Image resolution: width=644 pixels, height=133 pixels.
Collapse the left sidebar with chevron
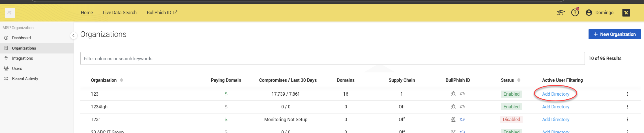click(x=73, y=35)
